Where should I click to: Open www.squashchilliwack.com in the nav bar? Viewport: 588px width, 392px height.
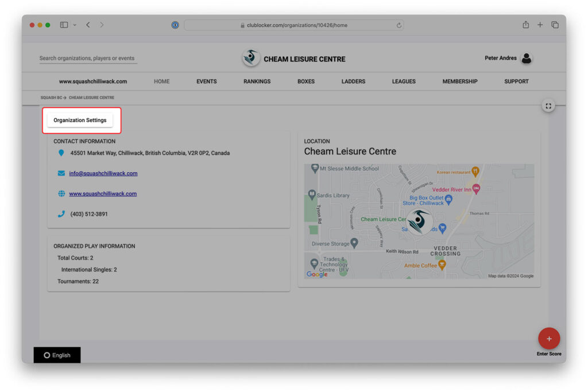[93, 81]
